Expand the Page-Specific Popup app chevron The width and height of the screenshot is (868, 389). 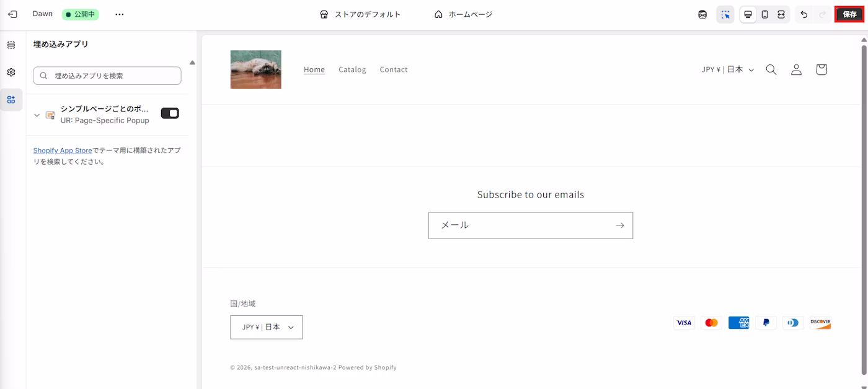[37, 115]
